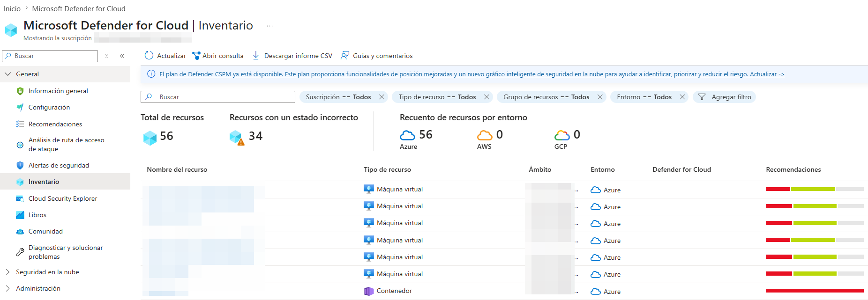Expand the Seguridad en la nube section
868x300 pixels.
(x=7, y=272)
